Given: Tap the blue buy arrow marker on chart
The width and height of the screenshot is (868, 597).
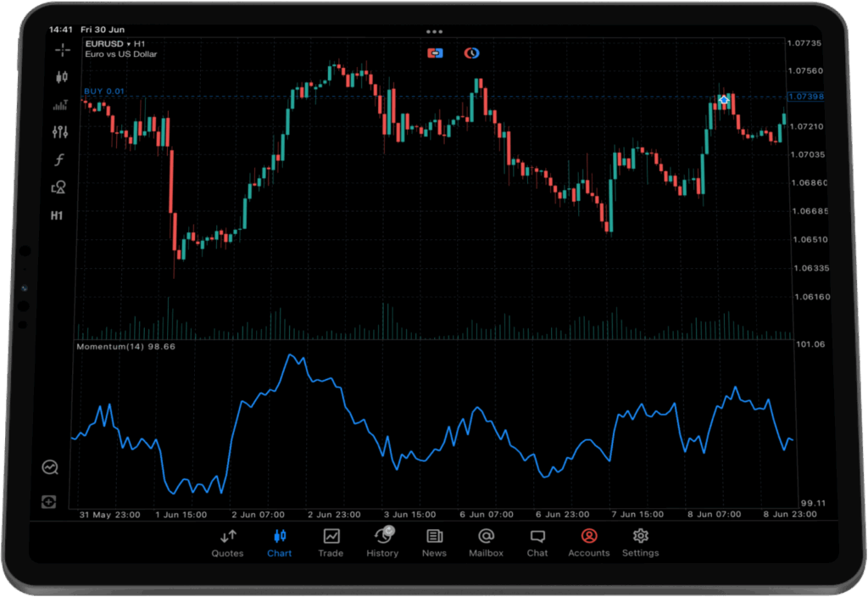Looking at the screenshot, I should pos(724,100).
